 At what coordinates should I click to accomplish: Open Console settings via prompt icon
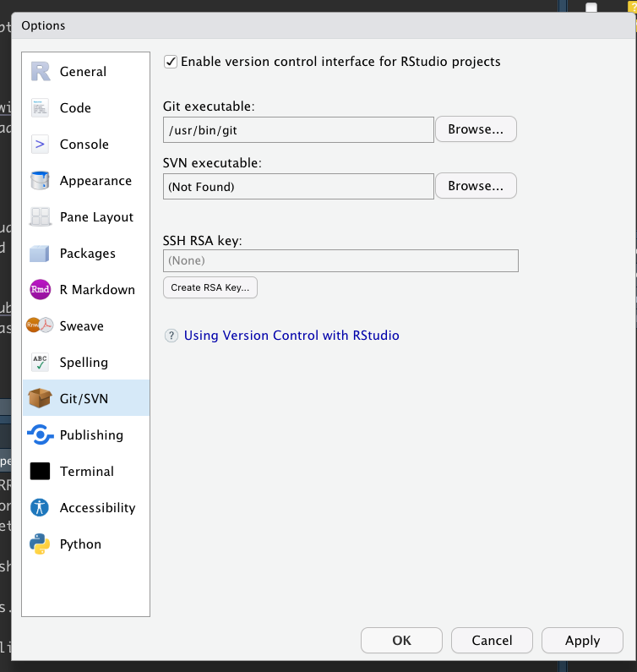(x=40, y=145)
